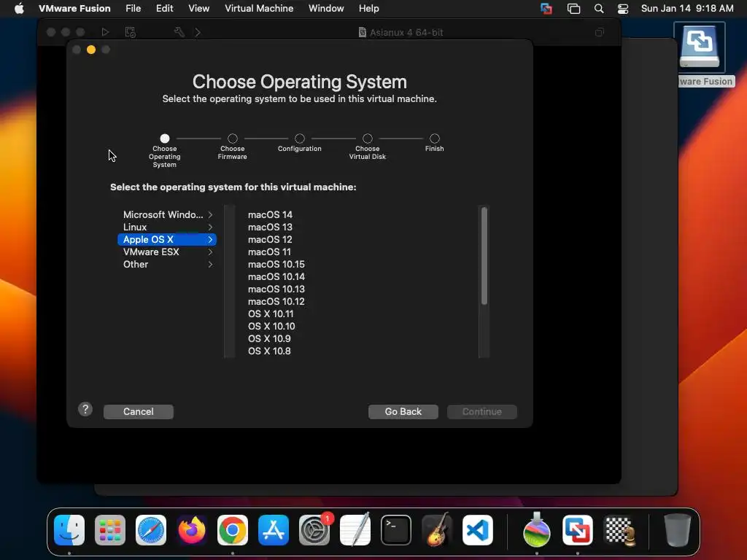Click the snapshot icon in Asianux window toolbar

pos(130,32)
